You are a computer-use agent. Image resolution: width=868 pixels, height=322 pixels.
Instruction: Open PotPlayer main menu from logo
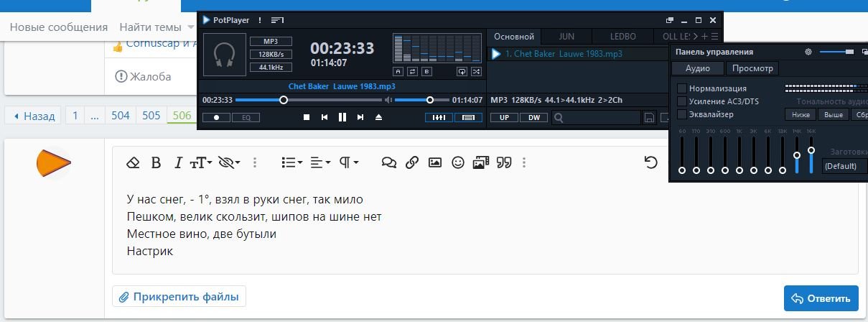click(207, 20)
